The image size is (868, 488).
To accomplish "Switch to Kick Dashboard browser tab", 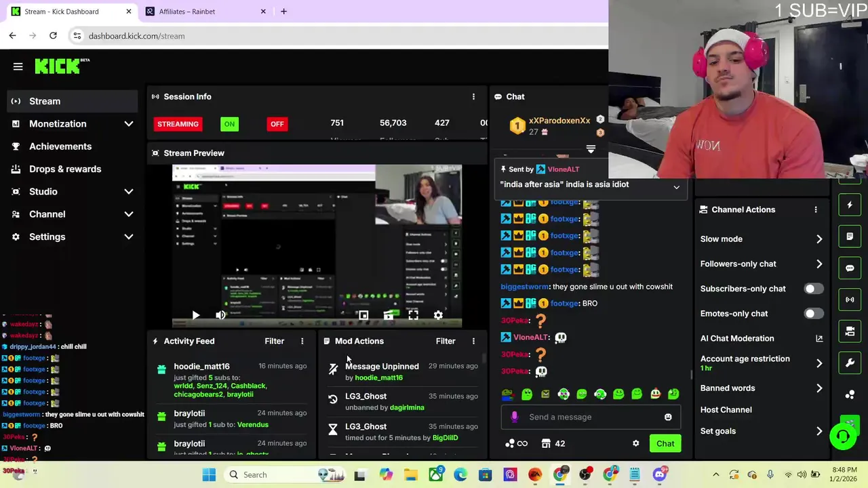I will [71, 12].
